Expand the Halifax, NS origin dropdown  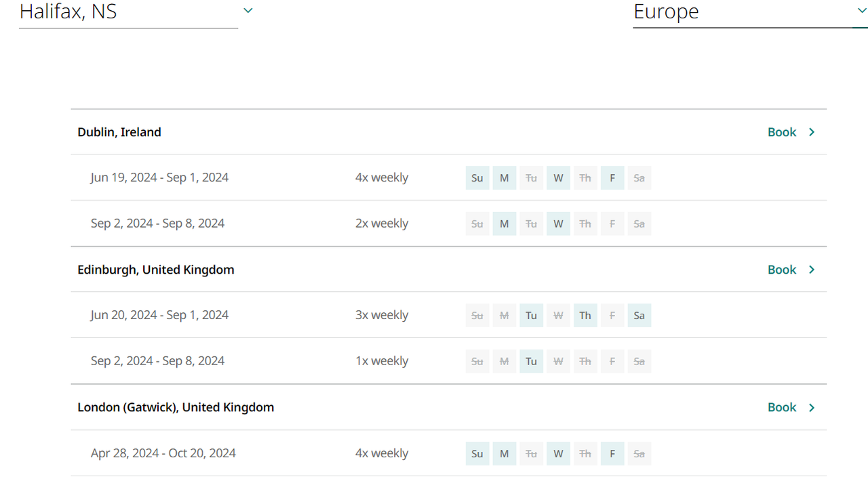pos(248,11)
